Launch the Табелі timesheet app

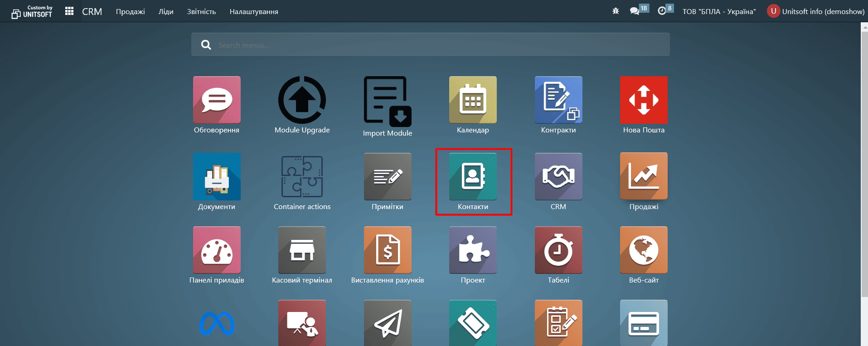coord(558,250)
